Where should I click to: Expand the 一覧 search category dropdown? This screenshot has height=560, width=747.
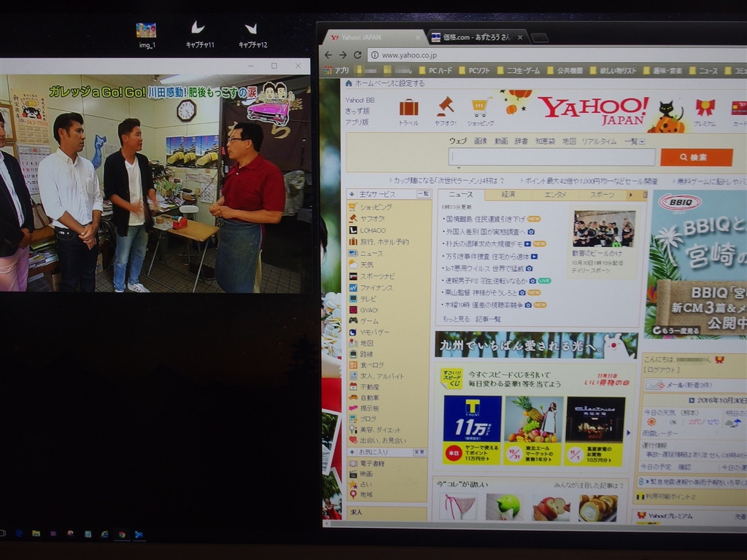[635, 141]
